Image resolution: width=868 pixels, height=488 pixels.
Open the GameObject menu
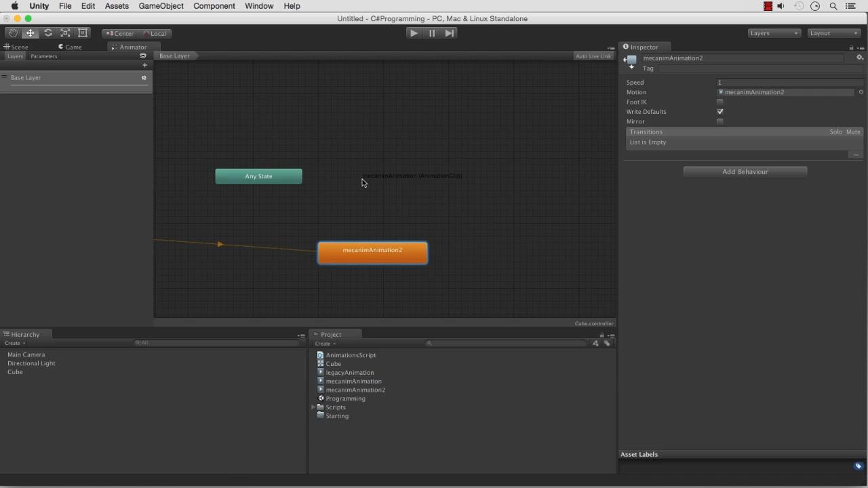click(161, 6)
